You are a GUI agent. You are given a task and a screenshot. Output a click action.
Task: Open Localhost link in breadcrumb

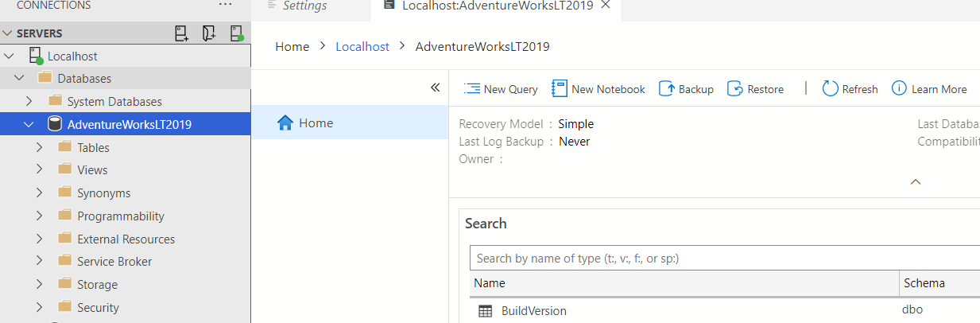click(362, 46)
